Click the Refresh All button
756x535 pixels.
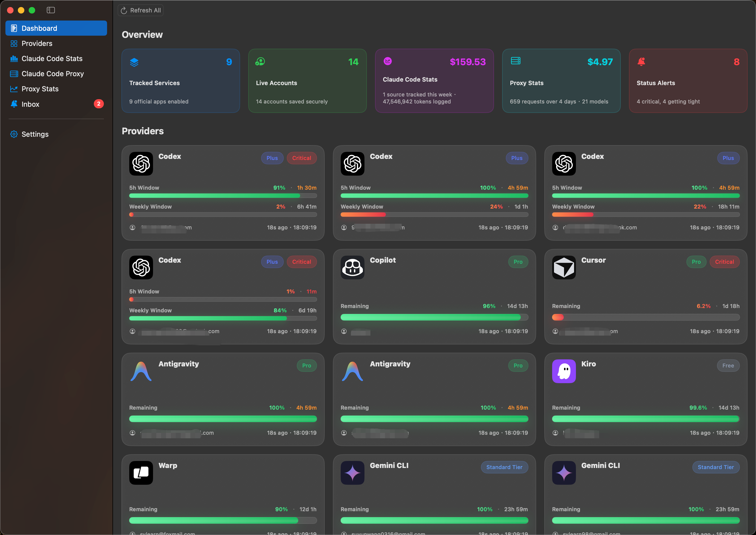click(140, 10)
